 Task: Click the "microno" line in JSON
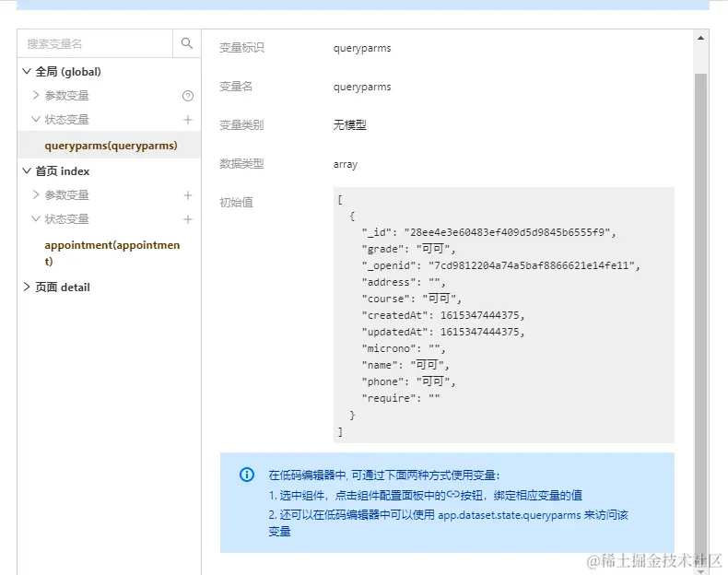404,348
